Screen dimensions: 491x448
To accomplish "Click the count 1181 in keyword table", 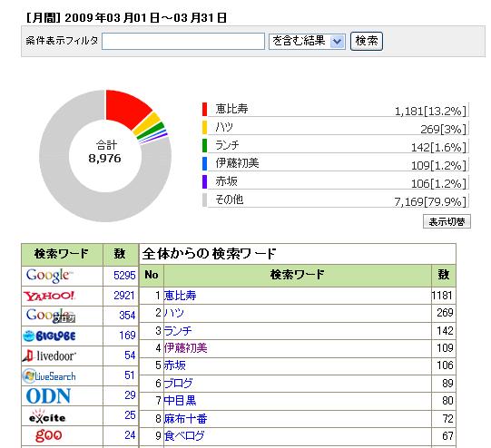I will click(x=442, y=296).
